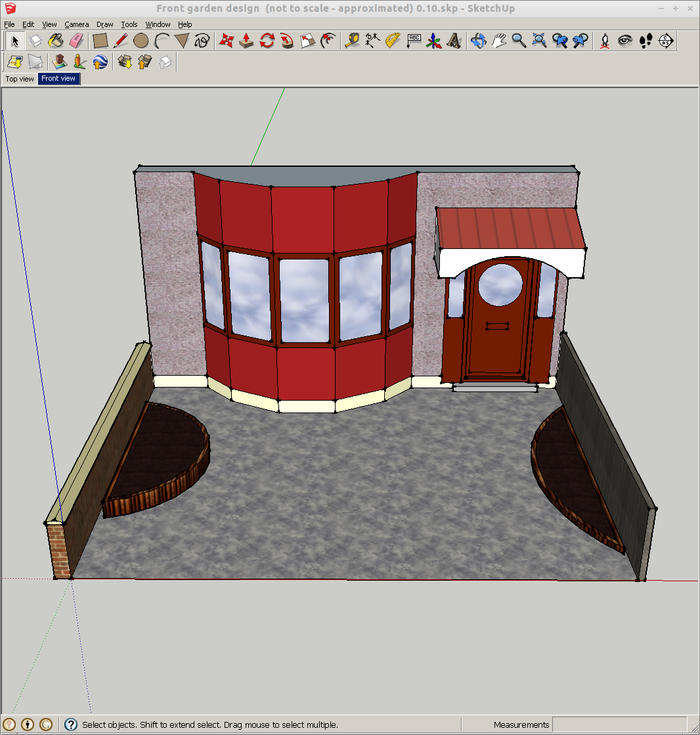
Task: Choose the Offset tool
Action: point(328,41)
